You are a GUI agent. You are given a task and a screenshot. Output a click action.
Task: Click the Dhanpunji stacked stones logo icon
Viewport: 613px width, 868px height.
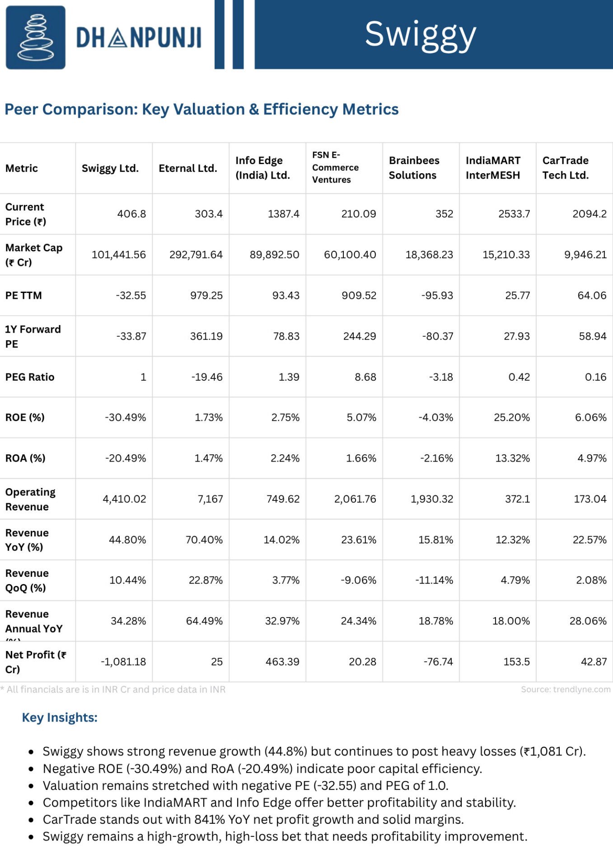(35, 37)
